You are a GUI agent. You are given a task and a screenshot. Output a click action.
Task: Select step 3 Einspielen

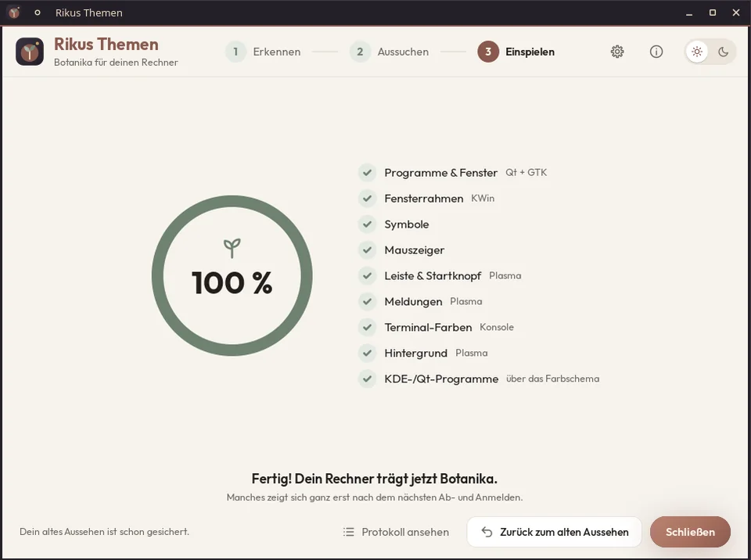[x=516, y=52]
